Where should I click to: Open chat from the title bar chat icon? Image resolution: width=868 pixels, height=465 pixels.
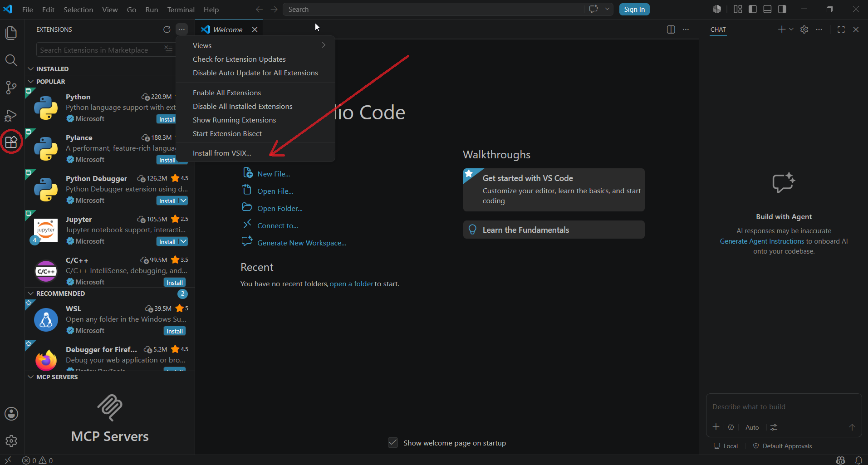coord(593,10)
